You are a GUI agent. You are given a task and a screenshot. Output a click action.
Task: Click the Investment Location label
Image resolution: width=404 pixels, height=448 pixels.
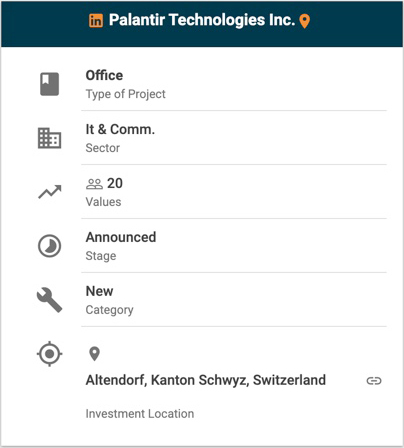(140, 414)
